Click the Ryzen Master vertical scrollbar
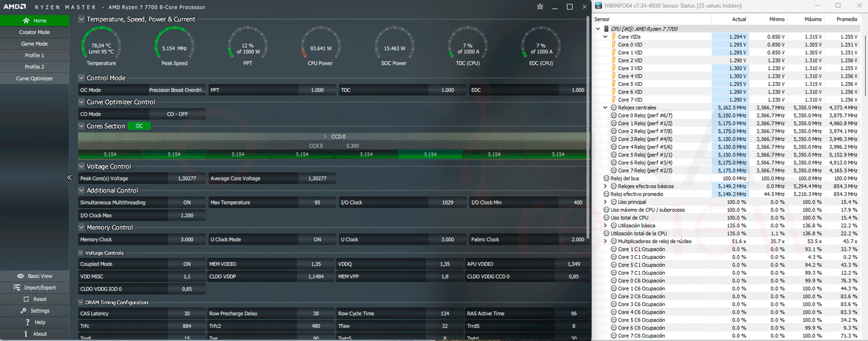This screenshot has width=868, height=341. [588, 126]
